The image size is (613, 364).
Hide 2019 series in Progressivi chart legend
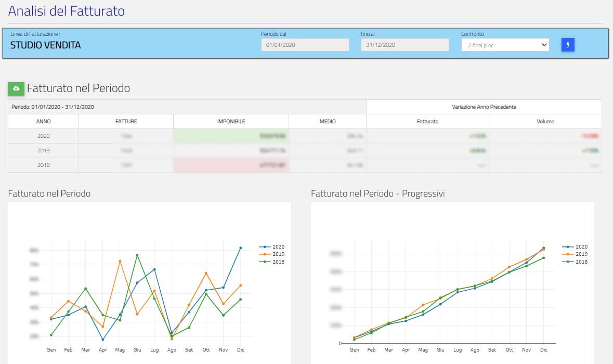(575, 254)
